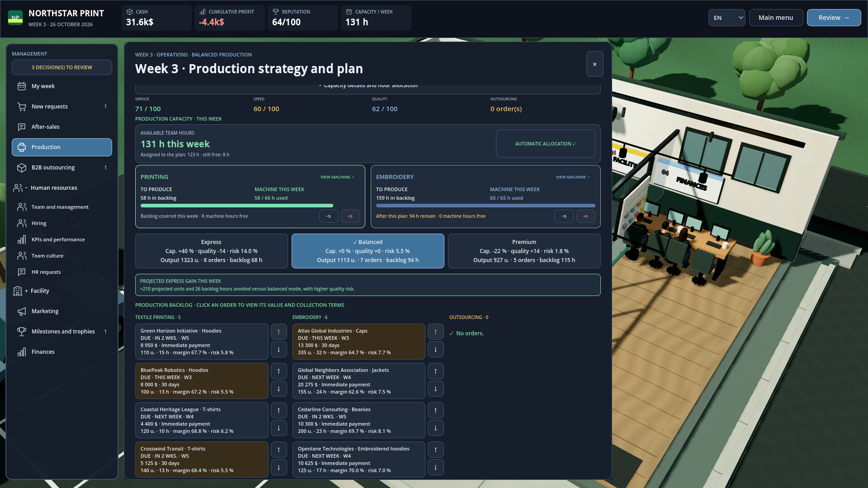Select the Production printer icon
868x488 pixels.
pyautogui.click(x=22, y=147)
